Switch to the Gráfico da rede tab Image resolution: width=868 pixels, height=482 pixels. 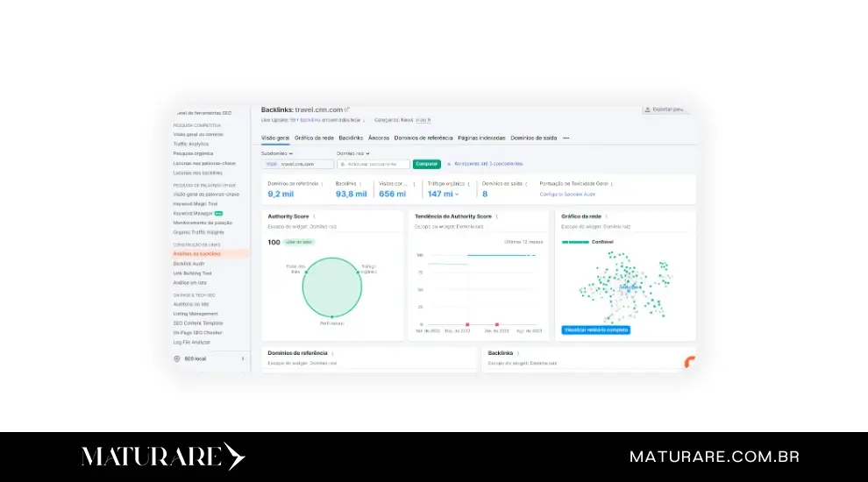pyautogui.click(x=314, y=138)
